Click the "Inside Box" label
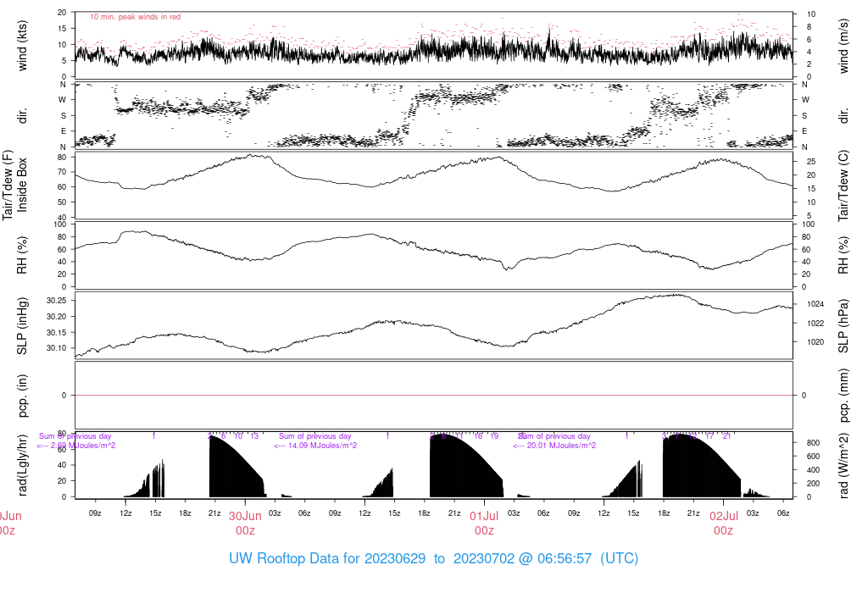The width and height of the screenshot is (868, 593). point(22,185)
